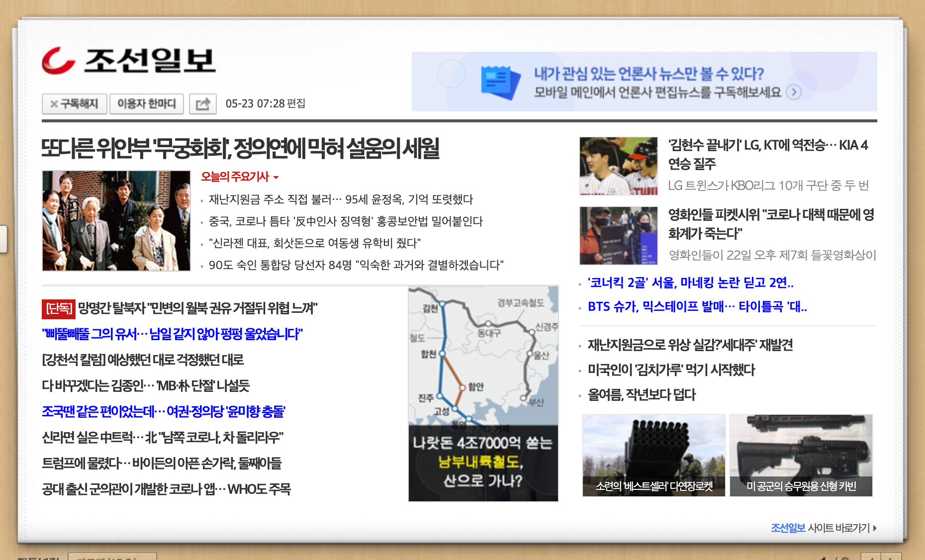Click the 구독해지 unsubscribe button
This screenshot has width=925, height=560.
click(x=74, y=104)
